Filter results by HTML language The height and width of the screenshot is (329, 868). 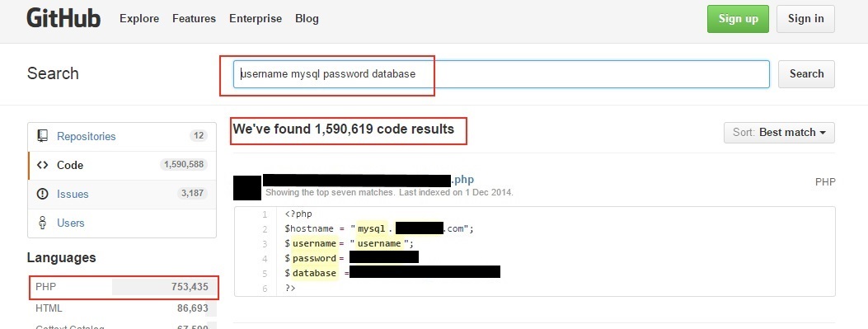click(122, 308)
